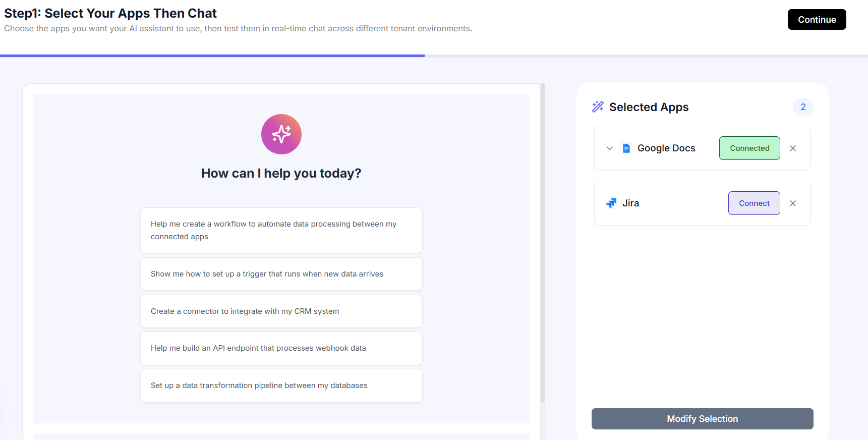Click the step progress bar
868x440 pixels.
[x=434, y=56]
